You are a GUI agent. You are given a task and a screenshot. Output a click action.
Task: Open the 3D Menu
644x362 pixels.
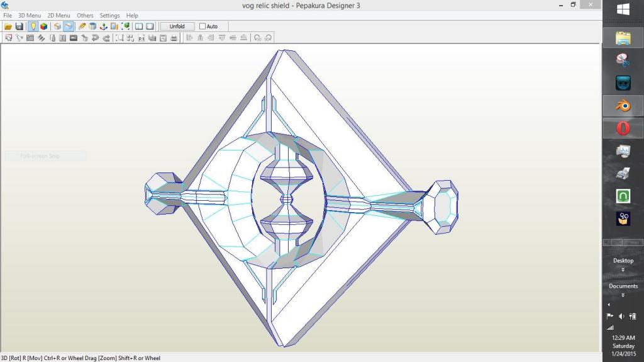point(30,15)
